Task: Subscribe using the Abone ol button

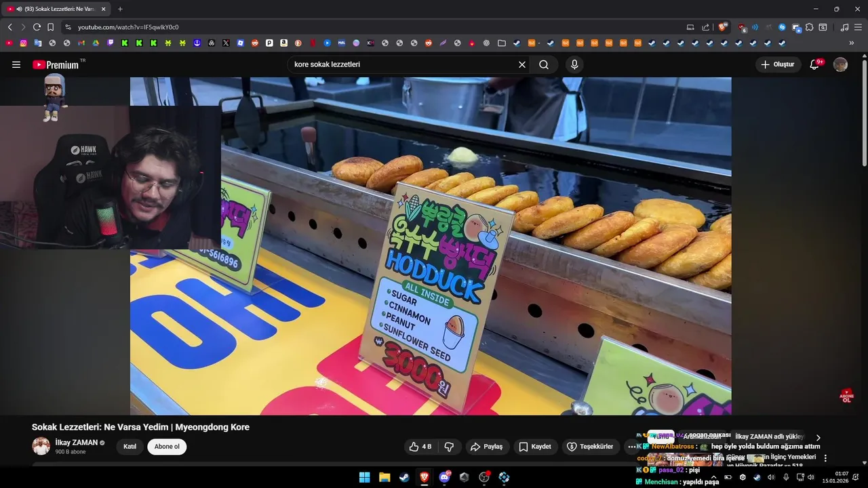Action: coord(167,447)
